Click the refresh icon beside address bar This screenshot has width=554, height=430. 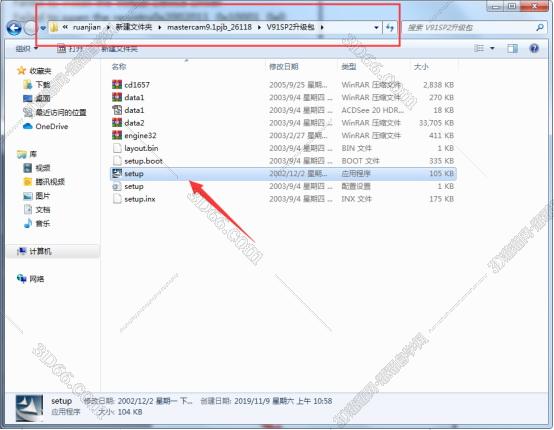(390, 28)
